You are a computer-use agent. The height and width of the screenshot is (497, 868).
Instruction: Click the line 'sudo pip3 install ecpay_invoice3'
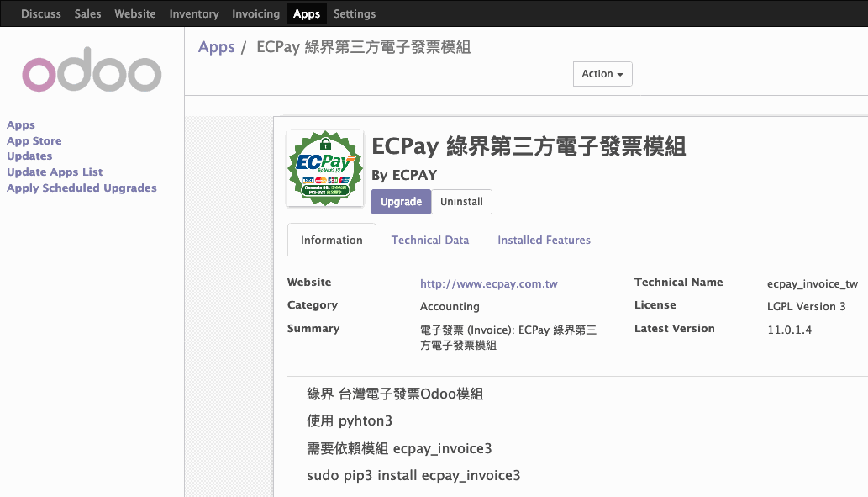coord(413,475)
